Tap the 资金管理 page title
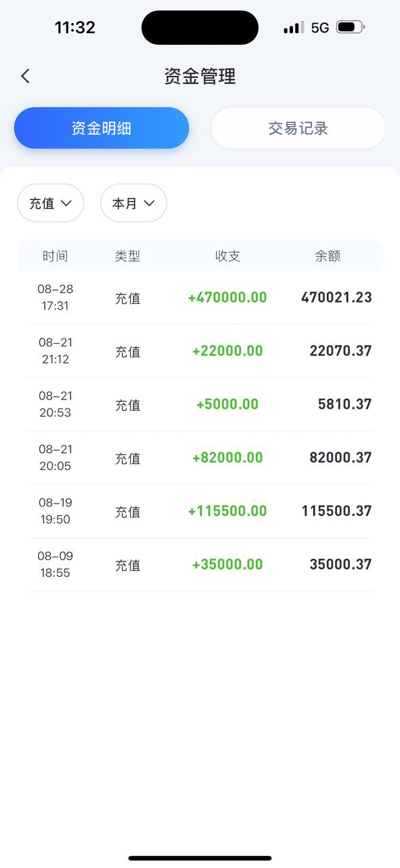Image resolution: width=400 pixels, height=868 pixels. (x=200, y=76)
